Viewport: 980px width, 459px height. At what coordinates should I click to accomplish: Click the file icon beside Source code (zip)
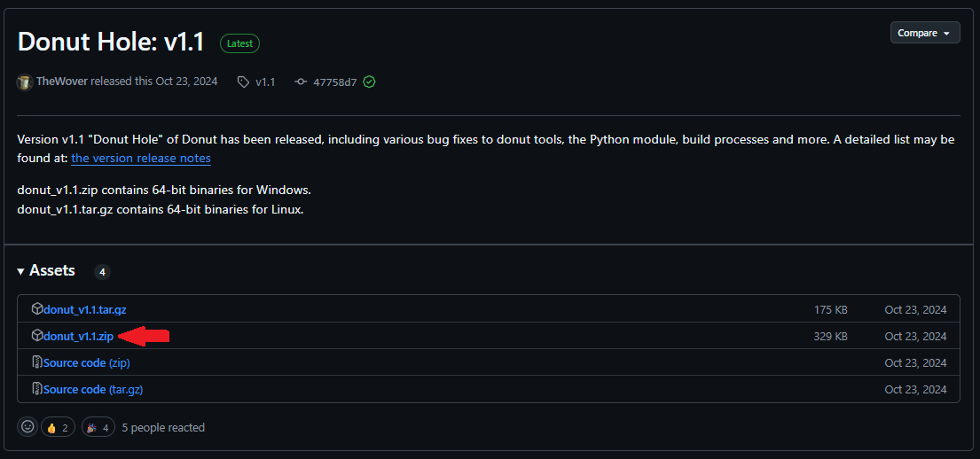tap(37, 362)
